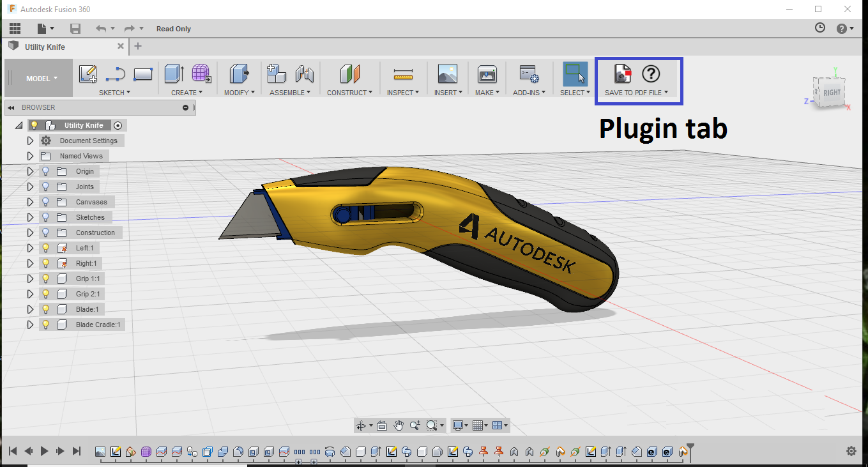This screenshot has height=467, width=868.
Task: Click the RIGHT face of the ViewCube
Action: (832, 93)
